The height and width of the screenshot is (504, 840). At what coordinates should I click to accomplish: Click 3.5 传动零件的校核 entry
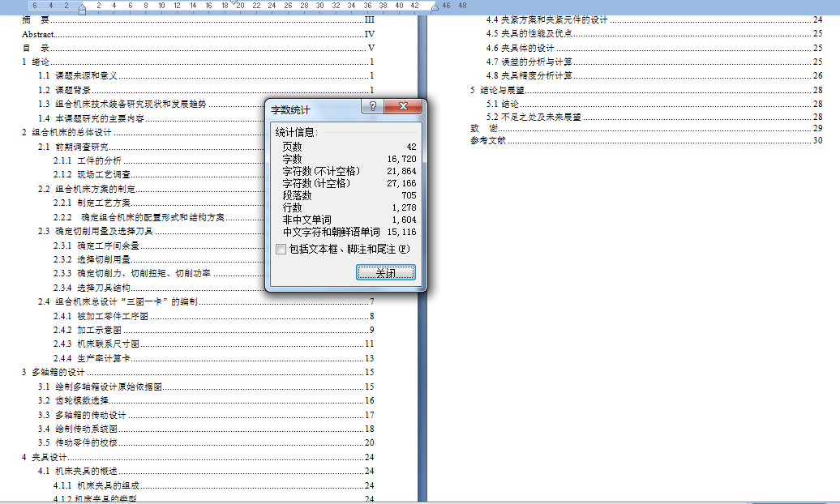[x=206, y=443]
